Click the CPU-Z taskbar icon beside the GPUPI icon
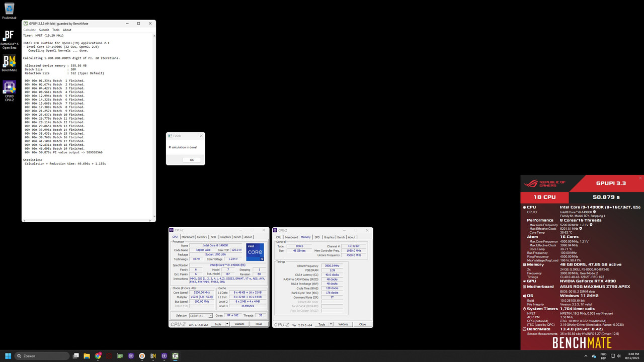The height and width of the screenshot is (362, 644). tap(164, 356)
